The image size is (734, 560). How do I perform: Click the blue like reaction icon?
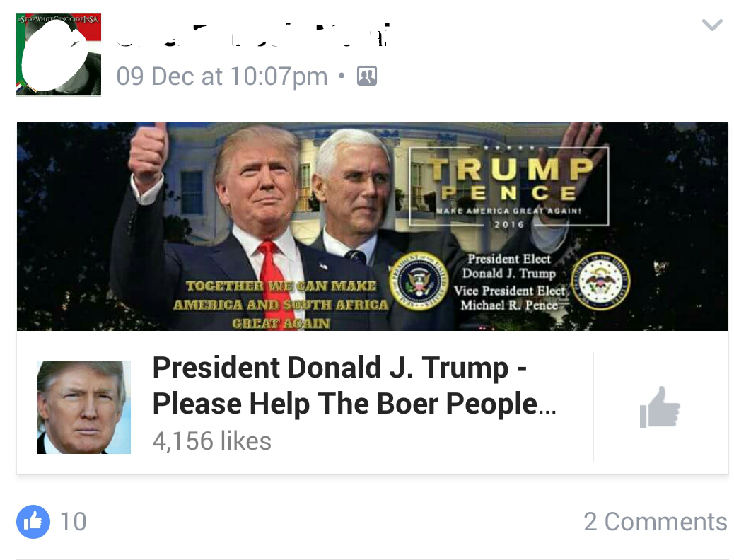[33, 522]
